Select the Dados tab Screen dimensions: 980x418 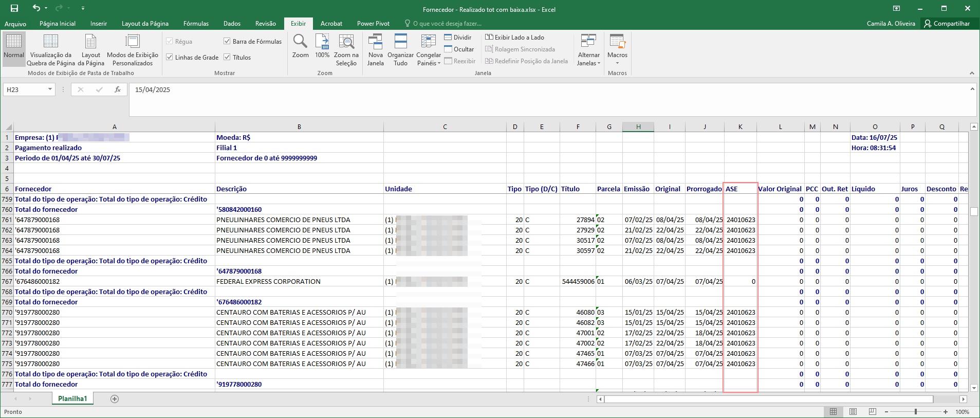click(x=232, y=24)
